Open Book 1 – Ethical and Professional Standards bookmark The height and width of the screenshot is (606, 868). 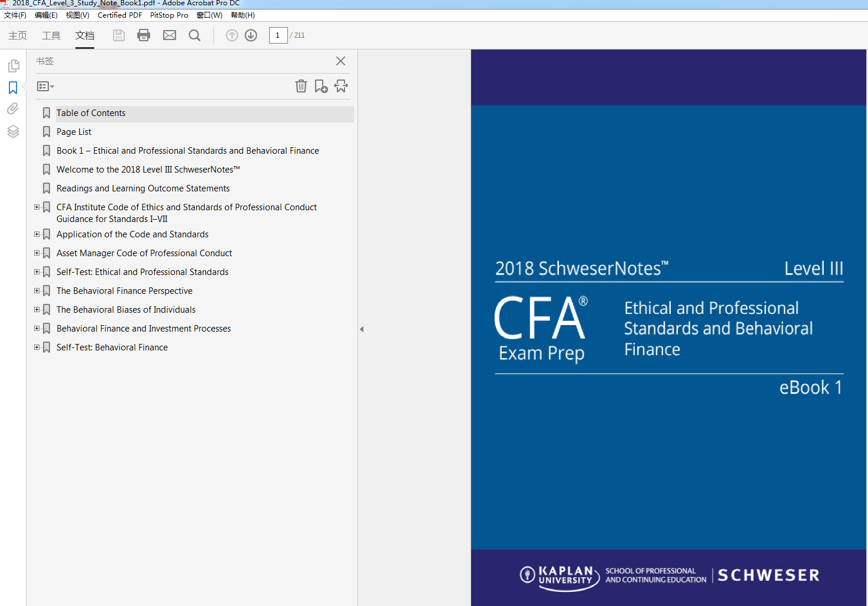(188, 151)
